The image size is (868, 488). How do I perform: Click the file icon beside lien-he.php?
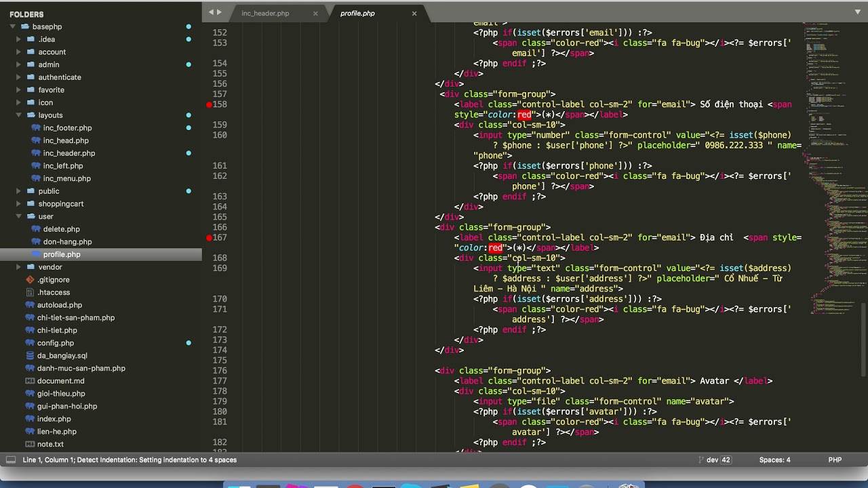(x=30, y=432)
